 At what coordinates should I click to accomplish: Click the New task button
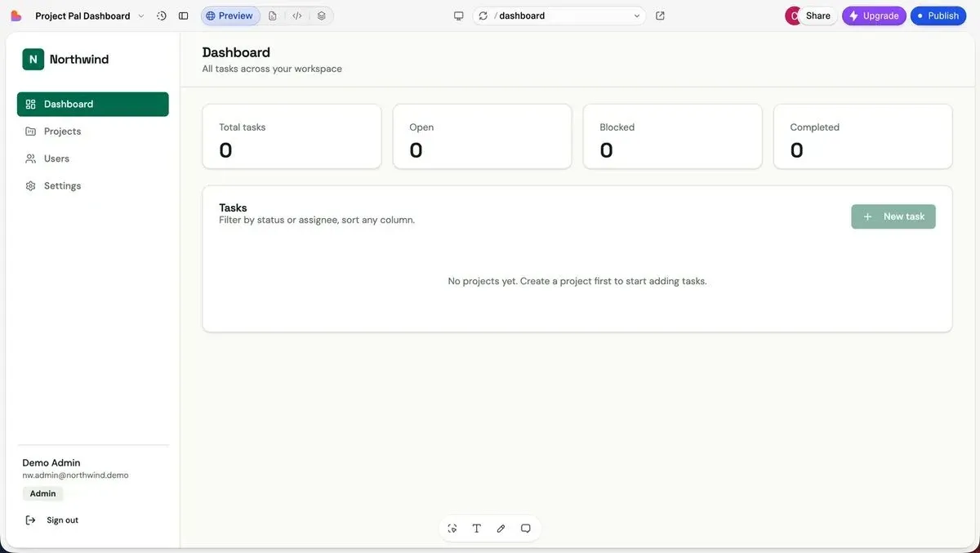(893, 216)
